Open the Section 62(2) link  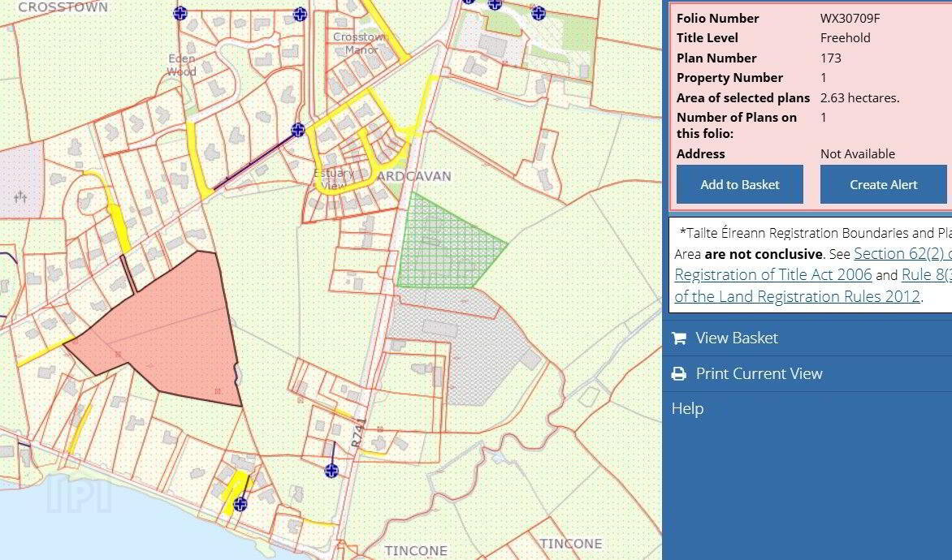[902, 253]
